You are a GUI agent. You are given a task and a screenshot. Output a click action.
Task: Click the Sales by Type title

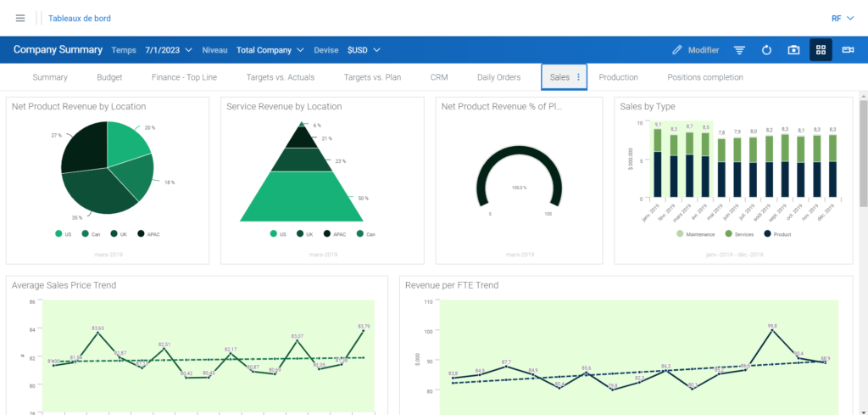pos(647,106)
